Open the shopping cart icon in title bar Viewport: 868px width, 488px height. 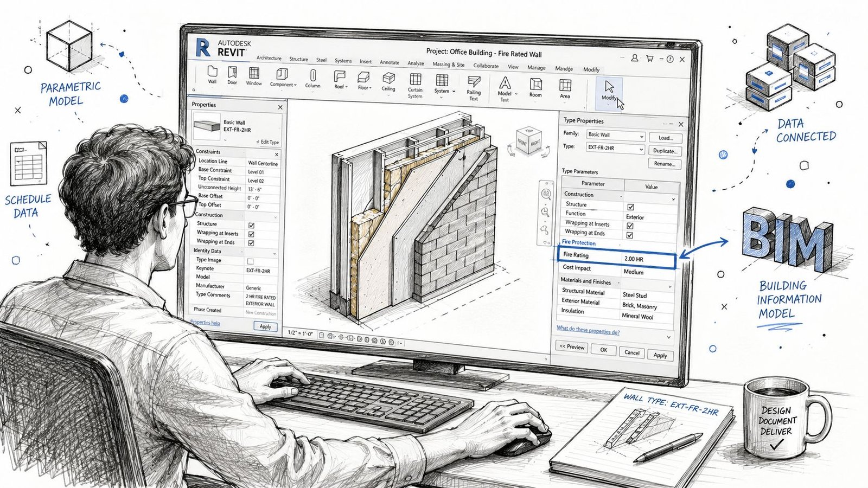649,58
